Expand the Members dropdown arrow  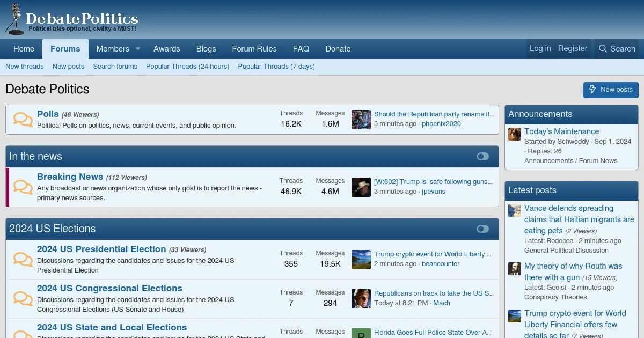tap(138, 49)
